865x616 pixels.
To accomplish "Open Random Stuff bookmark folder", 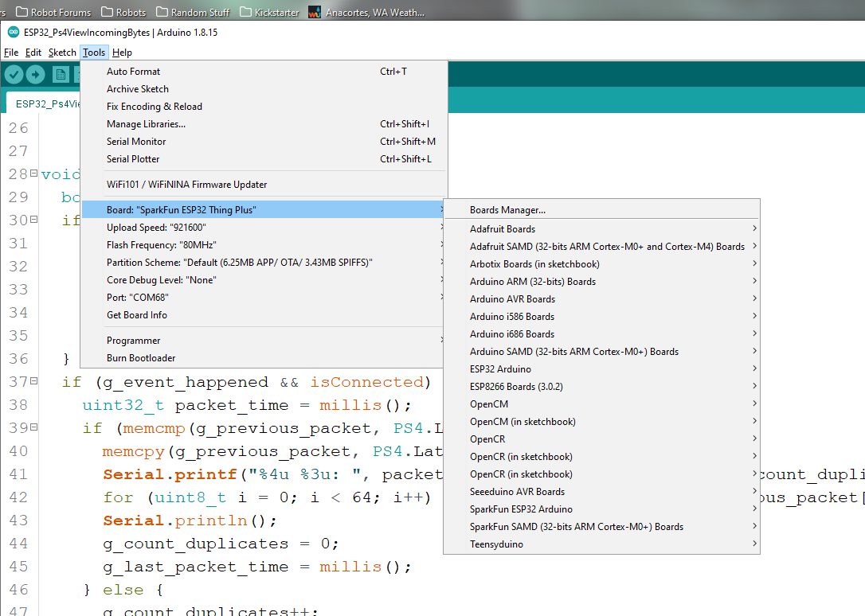I will coord(193,12).
